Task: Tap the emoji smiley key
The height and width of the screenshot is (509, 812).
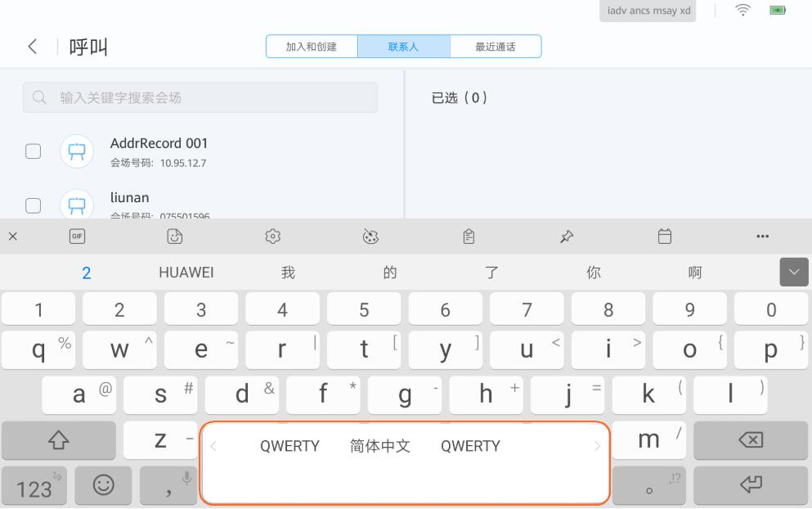Action: (103, 484)
